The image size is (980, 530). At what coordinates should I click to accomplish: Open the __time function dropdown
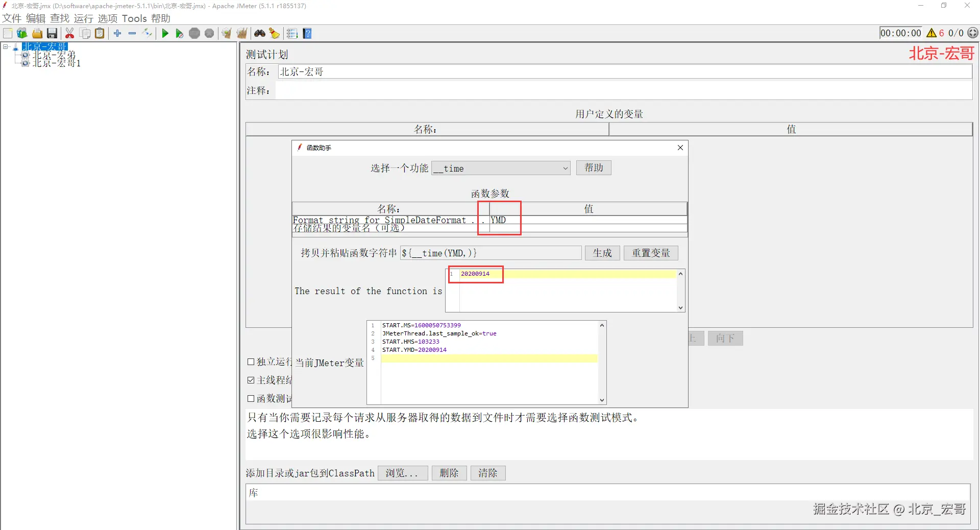[501, 168]
